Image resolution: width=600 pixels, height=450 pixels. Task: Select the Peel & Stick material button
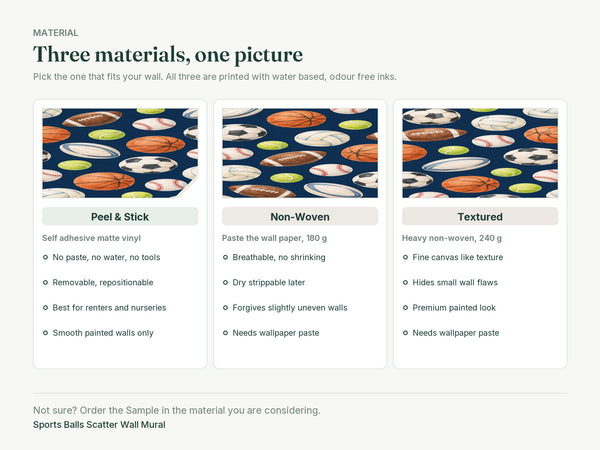tap(120, 217)
